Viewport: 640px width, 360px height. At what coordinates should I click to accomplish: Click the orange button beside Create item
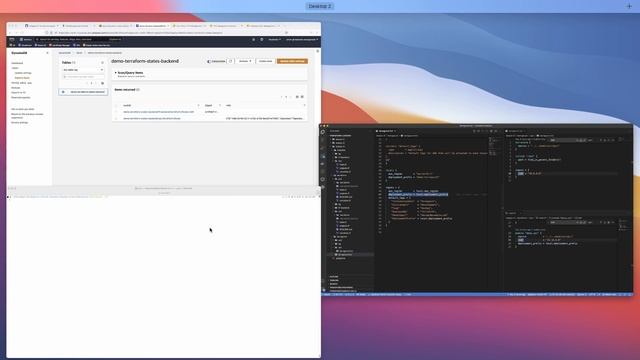pyautogui.click(x=292, y=61)
